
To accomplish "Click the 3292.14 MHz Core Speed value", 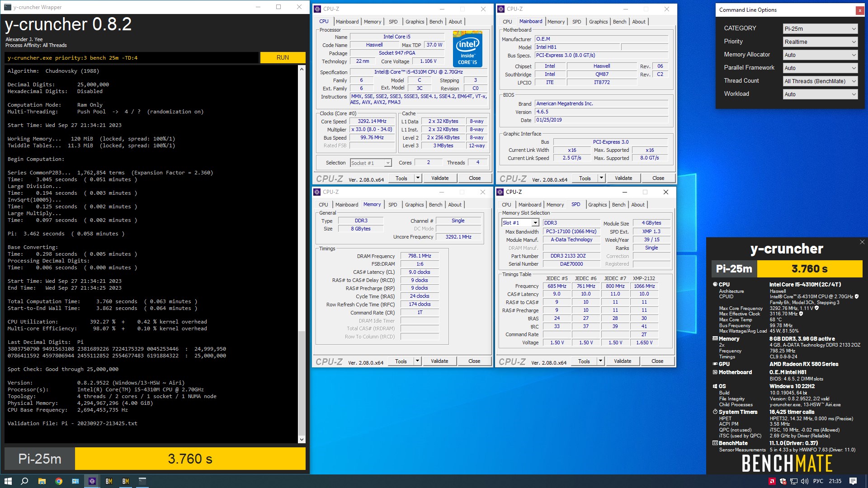I will pyautogui.click(x=373, y=121).
